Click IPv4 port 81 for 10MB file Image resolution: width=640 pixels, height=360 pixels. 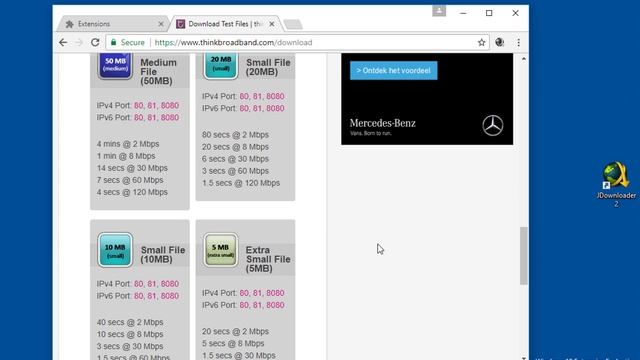[x=152, y=284]
